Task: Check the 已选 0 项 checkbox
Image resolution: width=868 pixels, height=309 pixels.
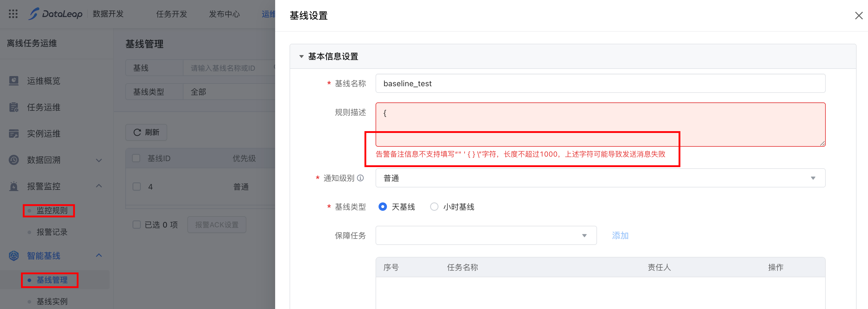Action: pos(136,225)
